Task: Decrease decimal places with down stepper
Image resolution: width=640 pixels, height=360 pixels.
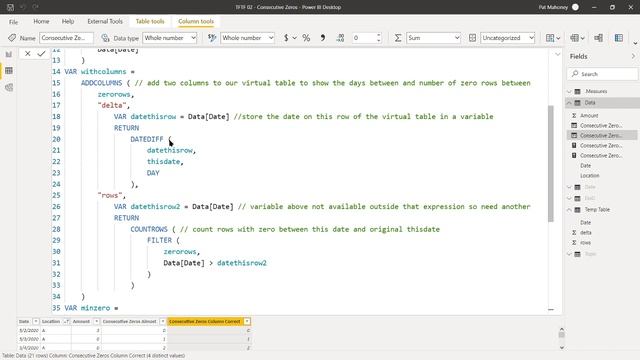Action: (x=379, y=41)
